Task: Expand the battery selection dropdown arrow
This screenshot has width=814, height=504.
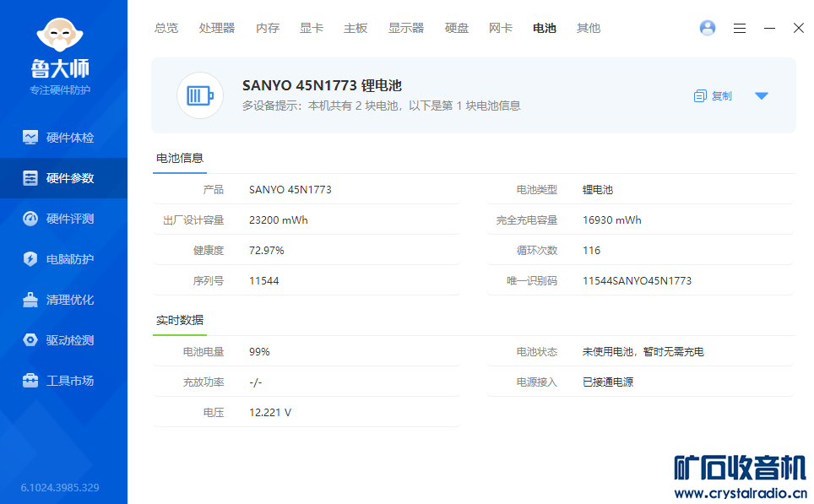Action: [761, 95]
